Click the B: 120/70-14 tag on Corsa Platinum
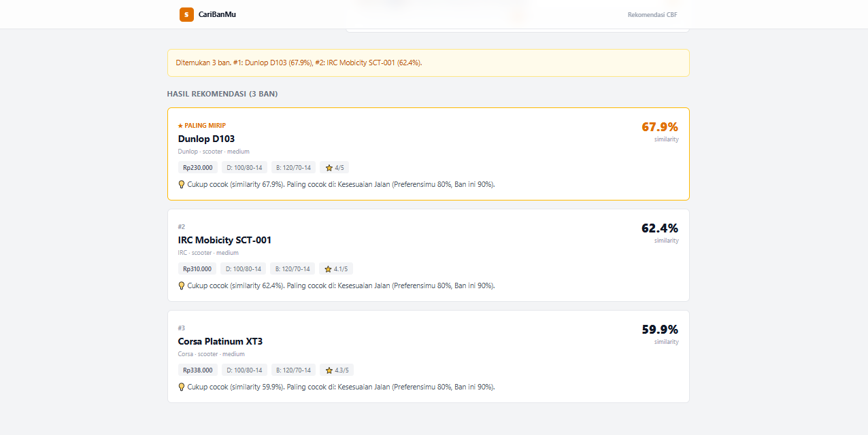The height and width of the screenshot is (435, 868). point(294,370)
